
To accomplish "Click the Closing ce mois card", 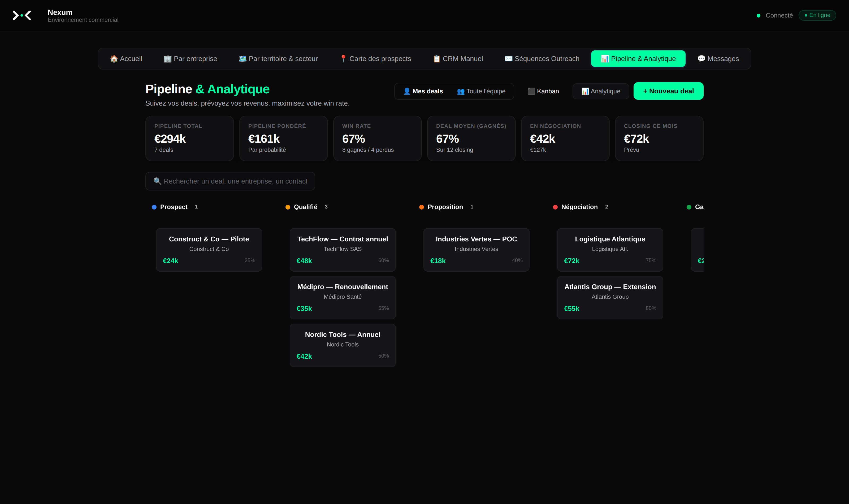I will click(659, 138).
